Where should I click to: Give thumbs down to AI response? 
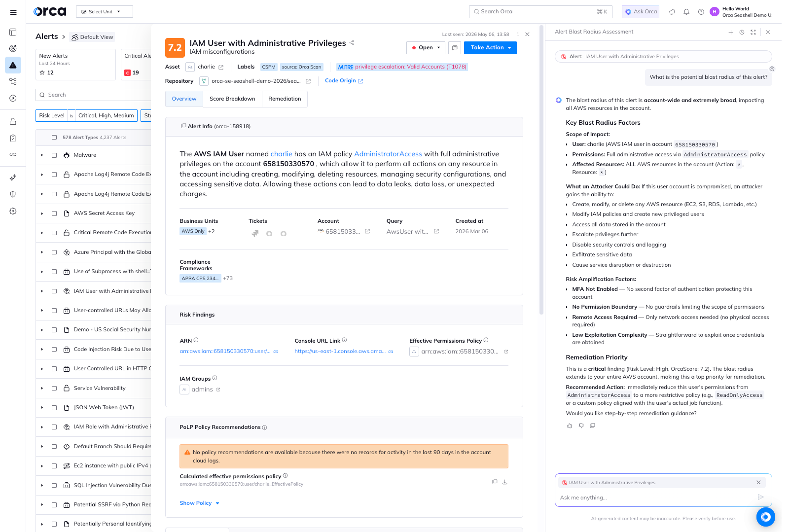click(581, 426)
